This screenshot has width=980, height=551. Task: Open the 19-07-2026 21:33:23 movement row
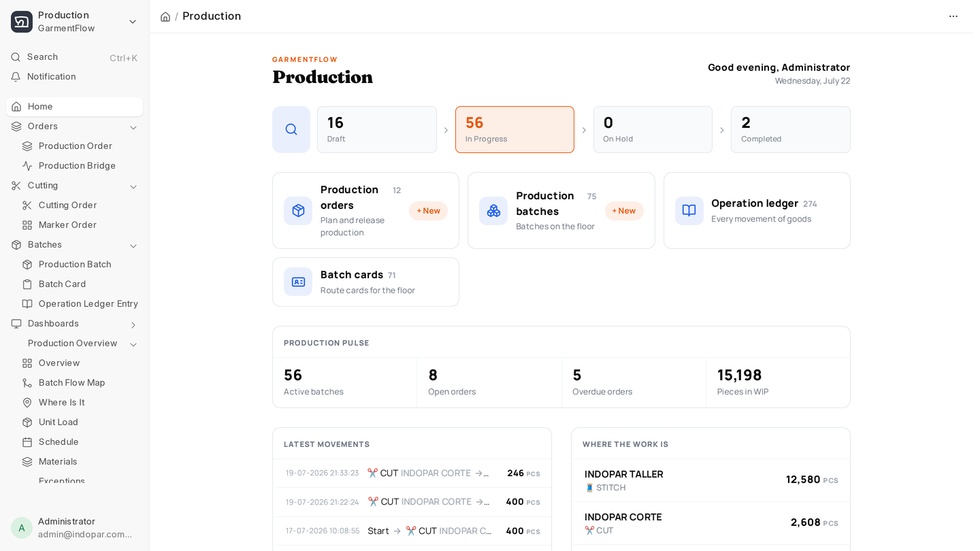[x=412, y=473]
